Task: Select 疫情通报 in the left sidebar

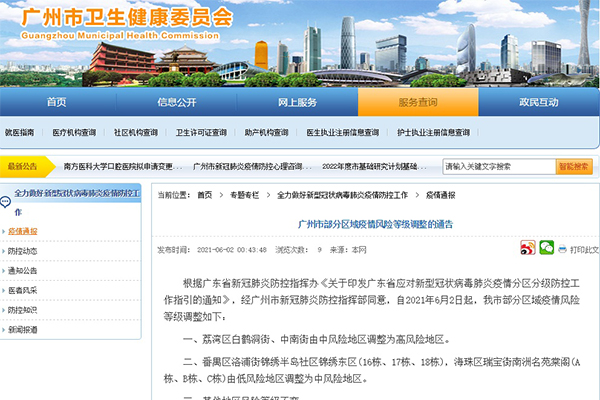Action: (23, 231)
